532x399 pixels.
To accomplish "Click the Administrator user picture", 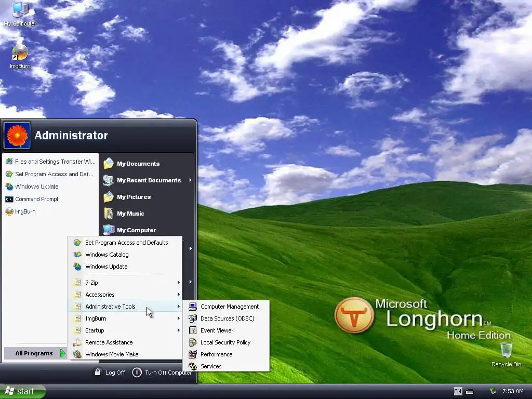I will [x=17, y=136].
